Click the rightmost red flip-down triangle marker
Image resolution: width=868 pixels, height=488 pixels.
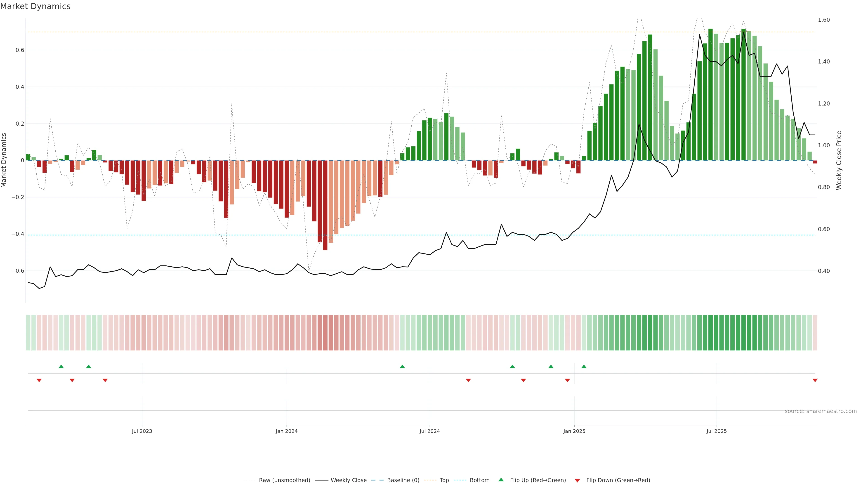point(815,380)
